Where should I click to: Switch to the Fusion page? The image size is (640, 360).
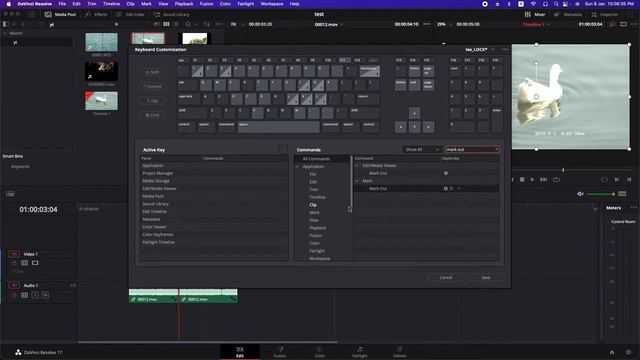(x=280, y=352)
